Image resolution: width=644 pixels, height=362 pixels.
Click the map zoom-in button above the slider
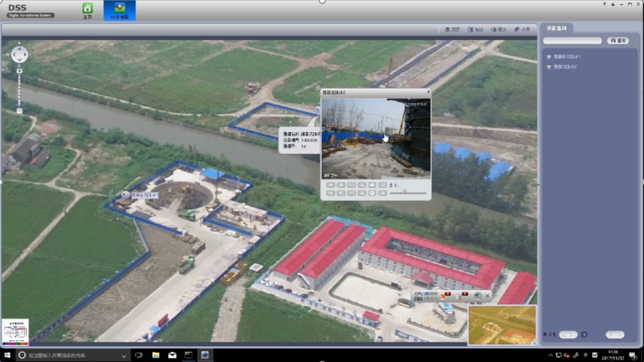20,71
